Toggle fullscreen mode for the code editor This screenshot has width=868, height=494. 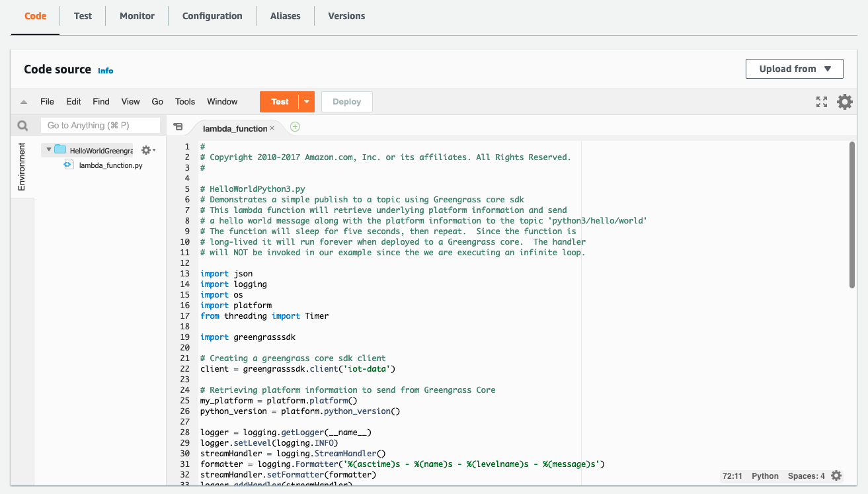coord(822,102)
